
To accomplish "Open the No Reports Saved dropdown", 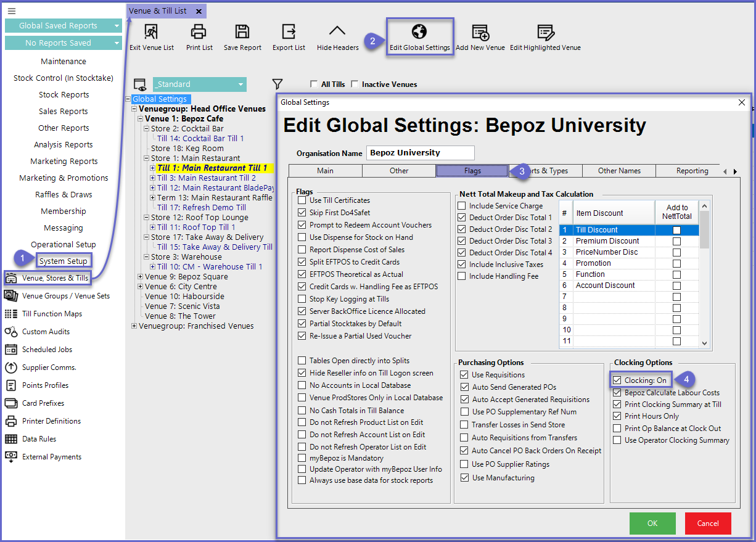I will pos(64,43).
